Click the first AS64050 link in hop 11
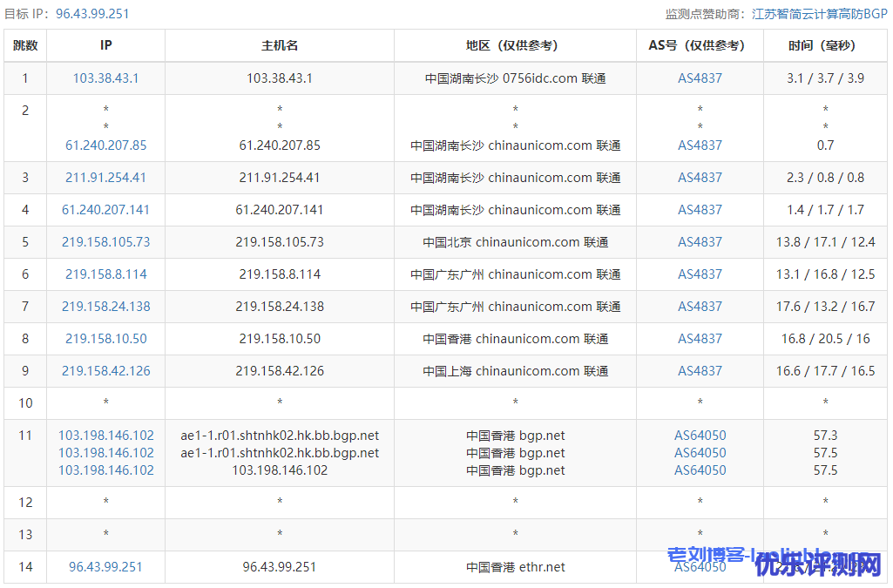This screenshot has height=588, width=893. click(700, 436)
